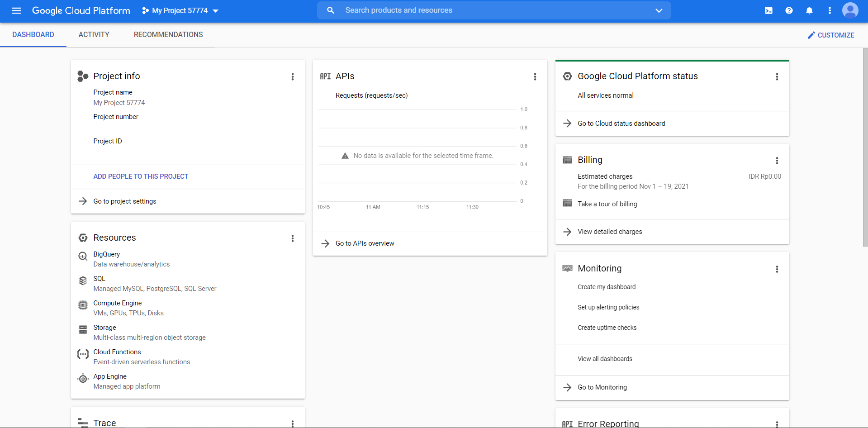The height and width of the screenshot is (428, 868).
Task: Click Set up alerting policies
Action: 608,307
